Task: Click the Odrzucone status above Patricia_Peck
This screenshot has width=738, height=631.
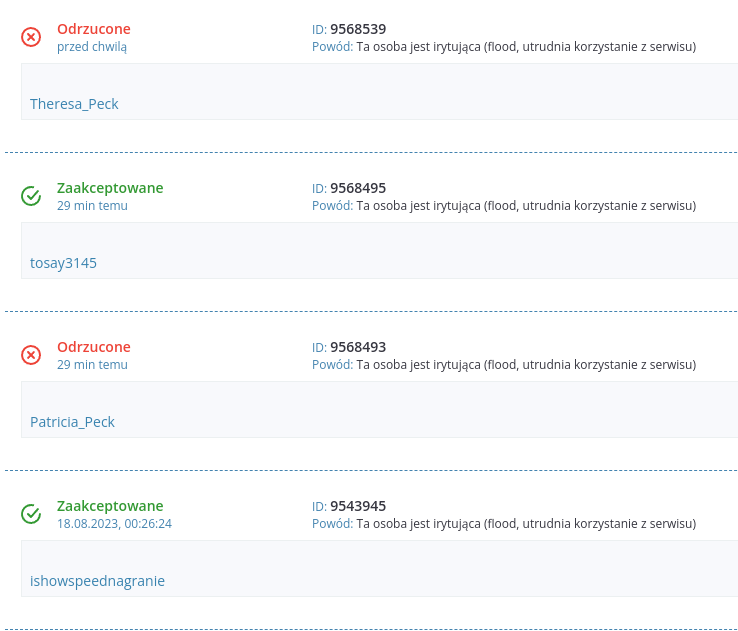Action: tap(94, 347)
